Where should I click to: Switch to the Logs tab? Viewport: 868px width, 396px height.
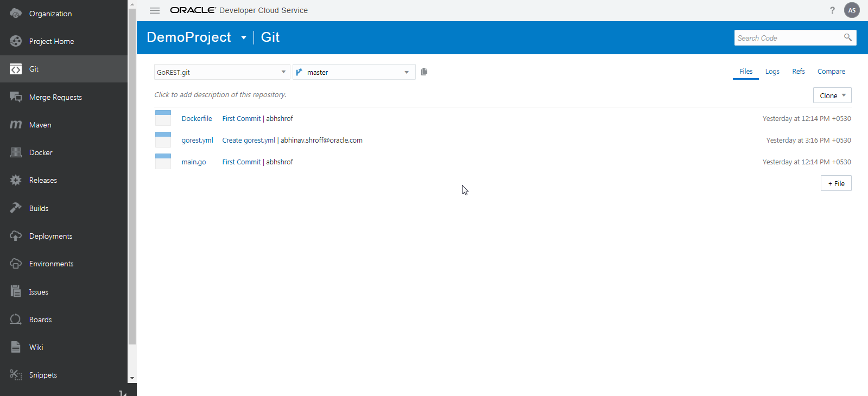click(772, 72)
